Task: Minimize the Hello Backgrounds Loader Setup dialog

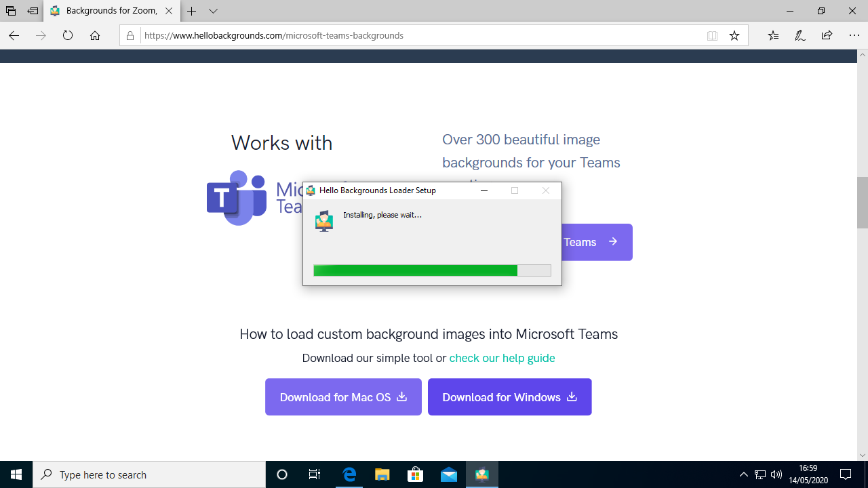Action: pos(484,190)
